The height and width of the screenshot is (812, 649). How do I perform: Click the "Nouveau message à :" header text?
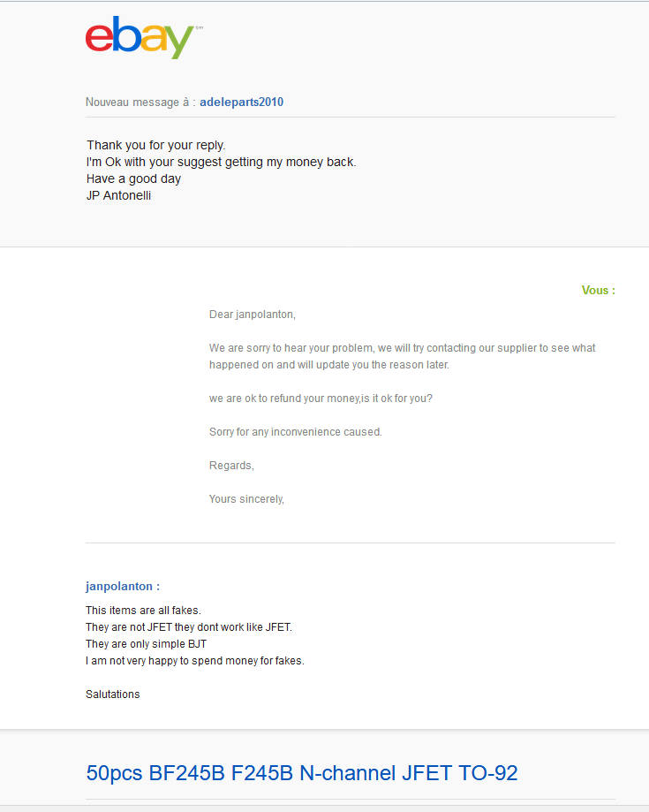[140, 102]
